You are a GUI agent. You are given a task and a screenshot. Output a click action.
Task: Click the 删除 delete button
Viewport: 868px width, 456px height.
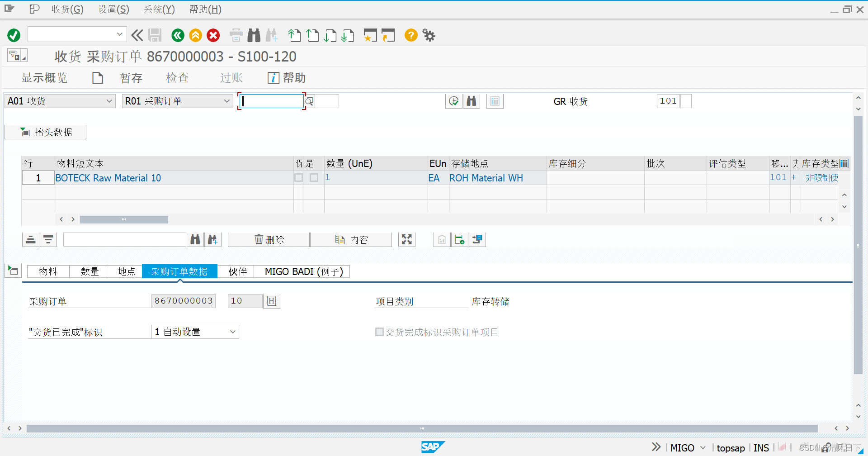click(x=269, y=239)
